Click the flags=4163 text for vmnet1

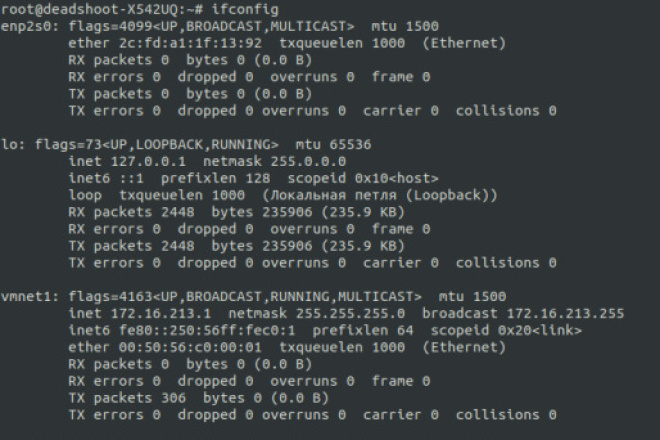pyautogui.click(x=110, y=297)
